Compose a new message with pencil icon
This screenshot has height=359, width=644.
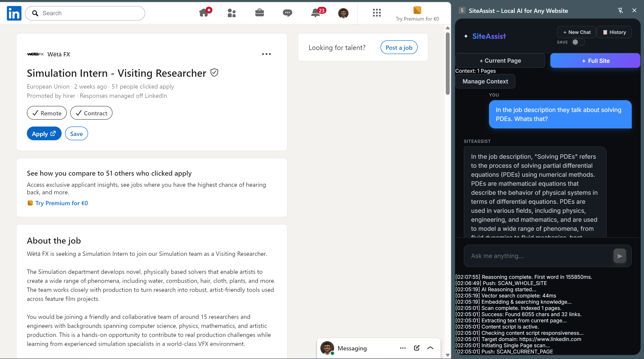(x=417, y=348)
